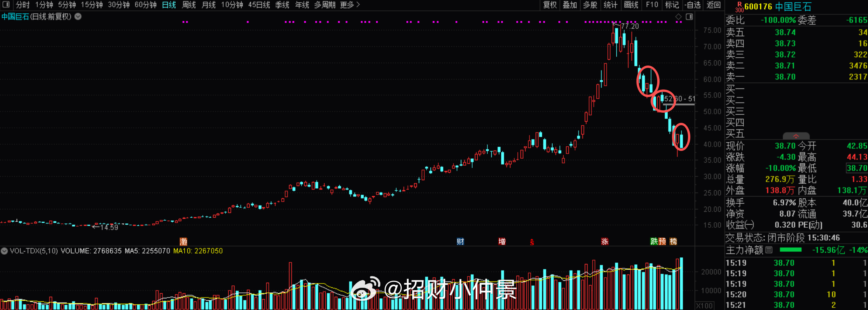This screenshot has height=310, width=868.
Task: Open the 涨 limit-up event marker
Action: (605, 241)
